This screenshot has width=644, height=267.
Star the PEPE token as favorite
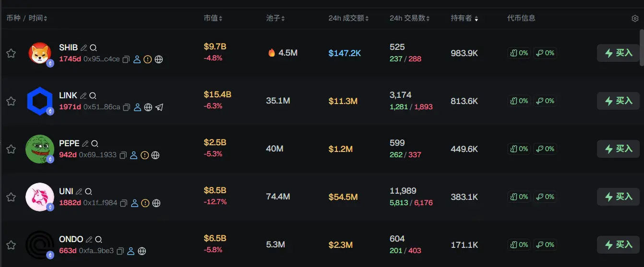(11, 149)
